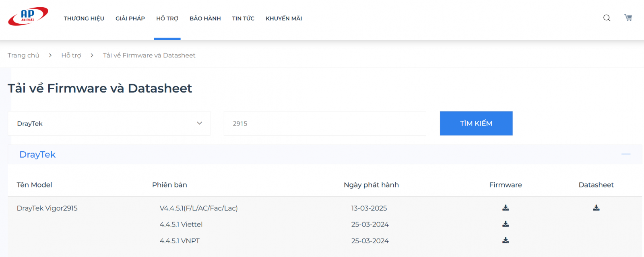Click the Ngày phát hành column header
The height and width of the screenshot is (257, 644).
point(371,185)
